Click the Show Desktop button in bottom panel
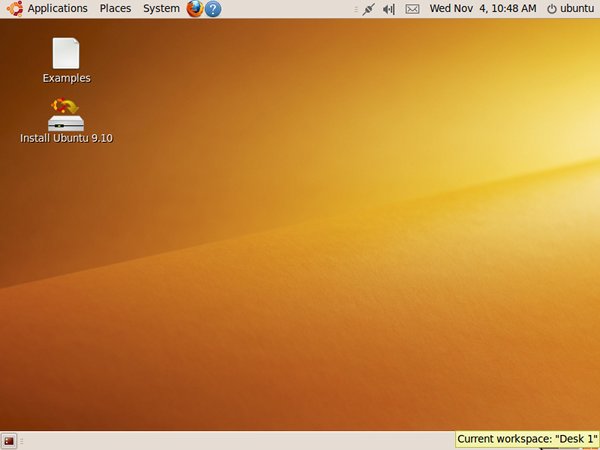The image size is (600, 450). click(x=8, y=441)
